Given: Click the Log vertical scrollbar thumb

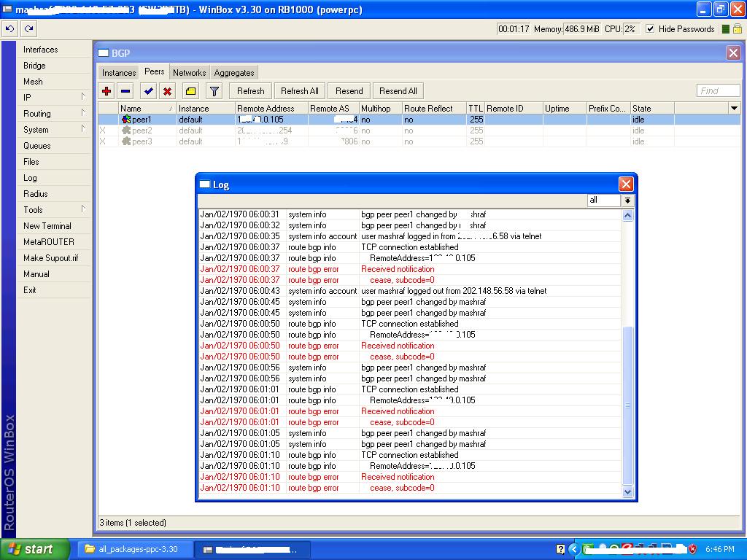Looking at the screenshot, I should [x=627, y=405].
